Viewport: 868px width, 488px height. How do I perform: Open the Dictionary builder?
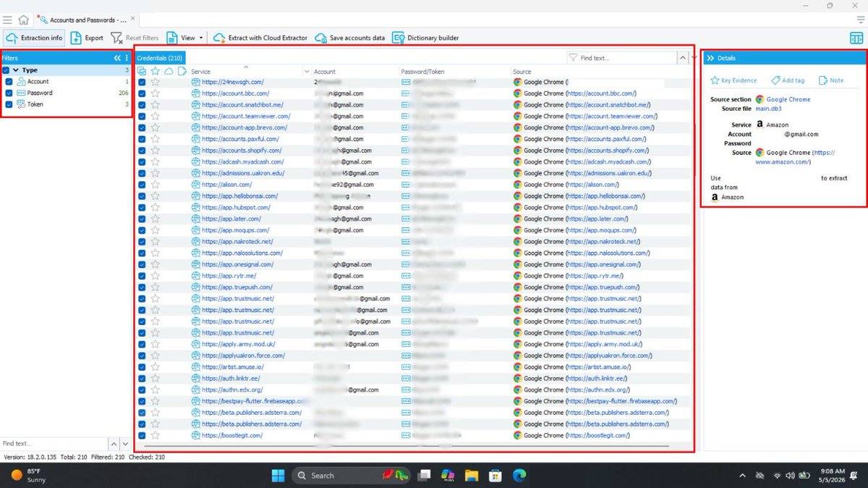425,38
